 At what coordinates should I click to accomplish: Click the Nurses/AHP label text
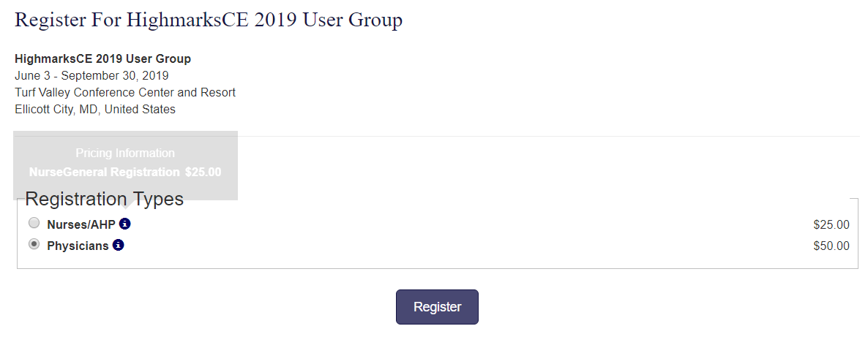pos(81,224)
